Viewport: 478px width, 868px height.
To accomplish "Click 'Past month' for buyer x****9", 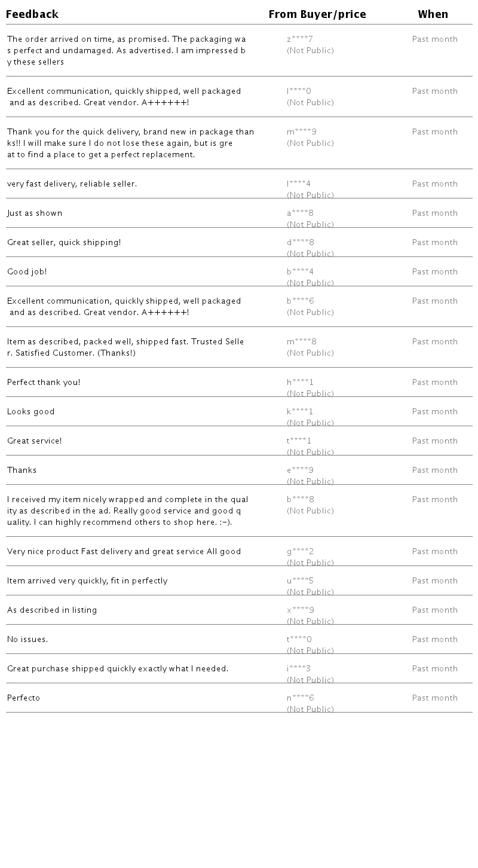I will coord(435,610).
